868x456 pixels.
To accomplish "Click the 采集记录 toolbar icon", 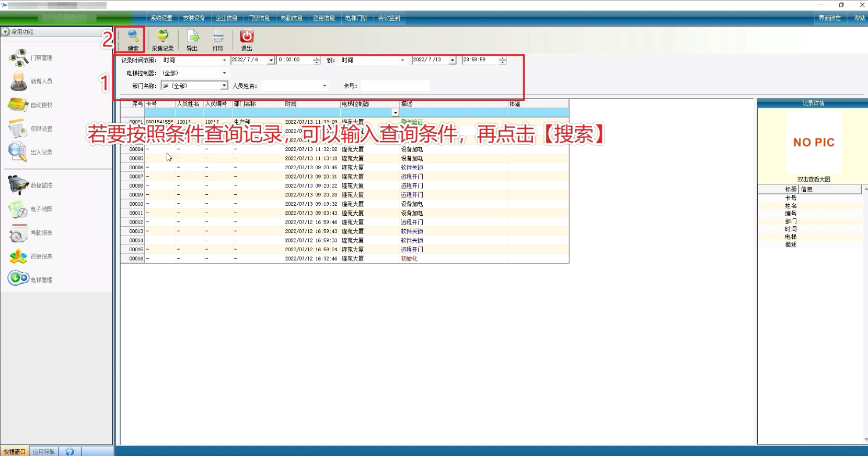I will click(163, 37).
